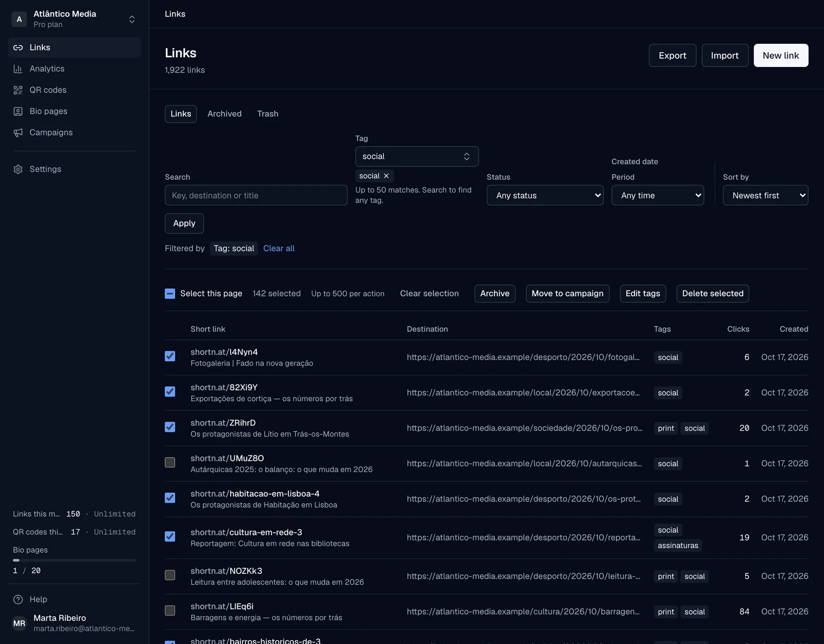Check the shortn.at/NOZKk3 row checkbox
The width and height of the screenshot is (824, 644).
170,575
